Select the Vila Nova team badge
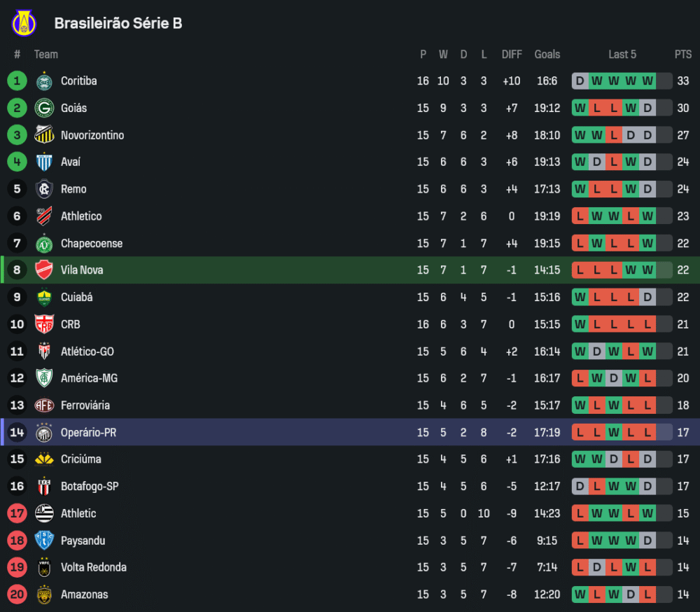This screenshot has height=612, width=700. coord(44,270)
